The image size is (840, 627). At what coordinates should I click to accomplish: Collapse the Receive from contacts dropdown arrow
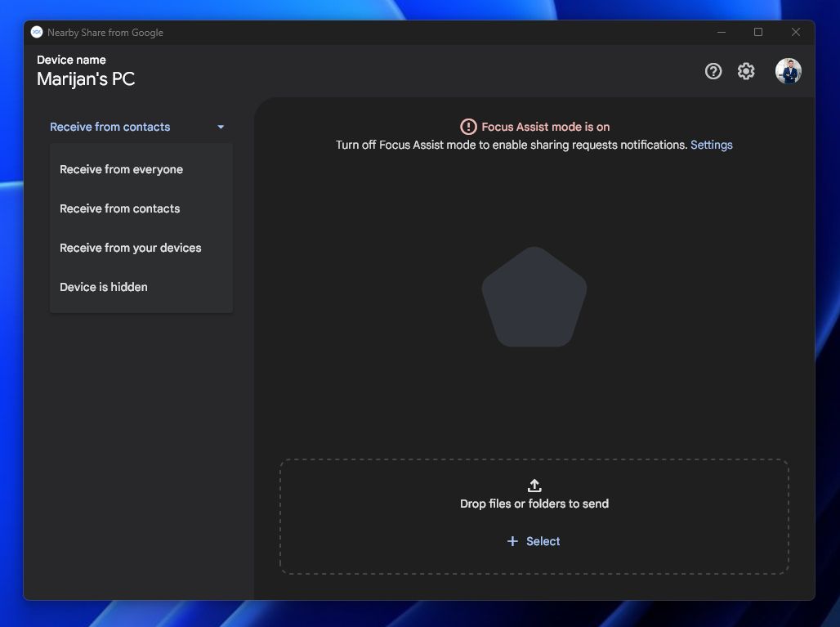point(221,127)
